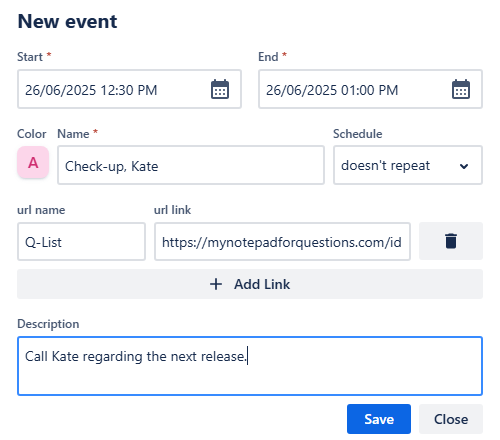Open the "doesn't repeat" Schedule dropdown
This screenshot has height=440, width=500.
click(408, 165)
